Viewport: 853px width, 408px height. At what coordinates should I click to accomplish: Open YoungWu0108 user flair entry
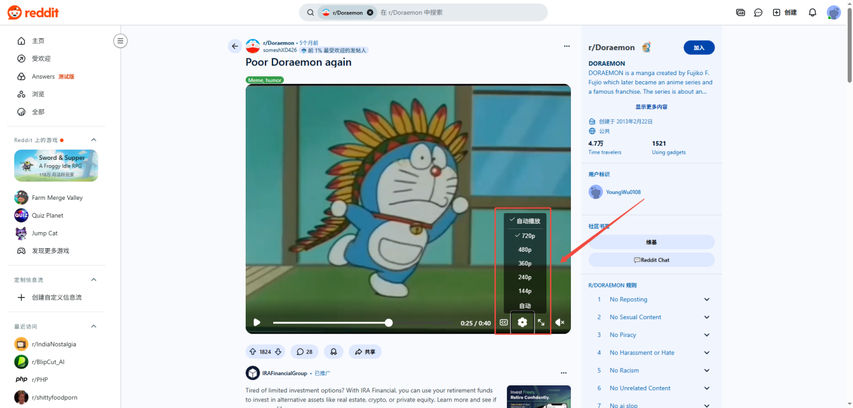click(x=615, y=192)
